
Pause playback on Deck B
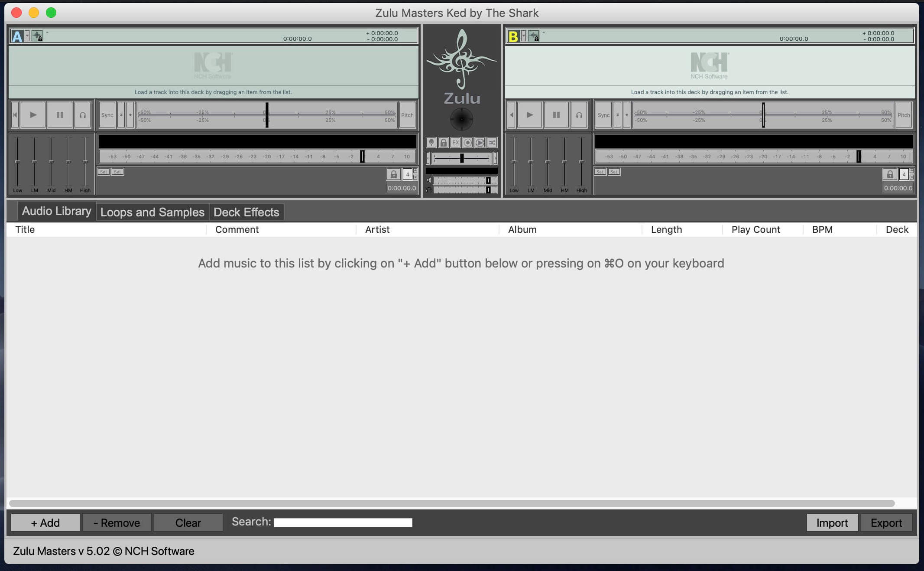pos(556,115)
